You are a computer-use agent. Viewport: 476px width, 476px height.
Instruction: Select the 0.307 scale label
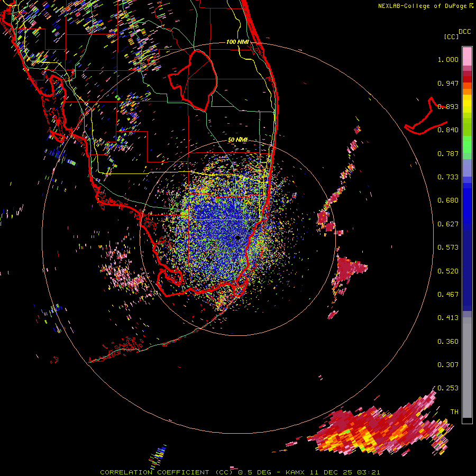click(x=448, y=365)
